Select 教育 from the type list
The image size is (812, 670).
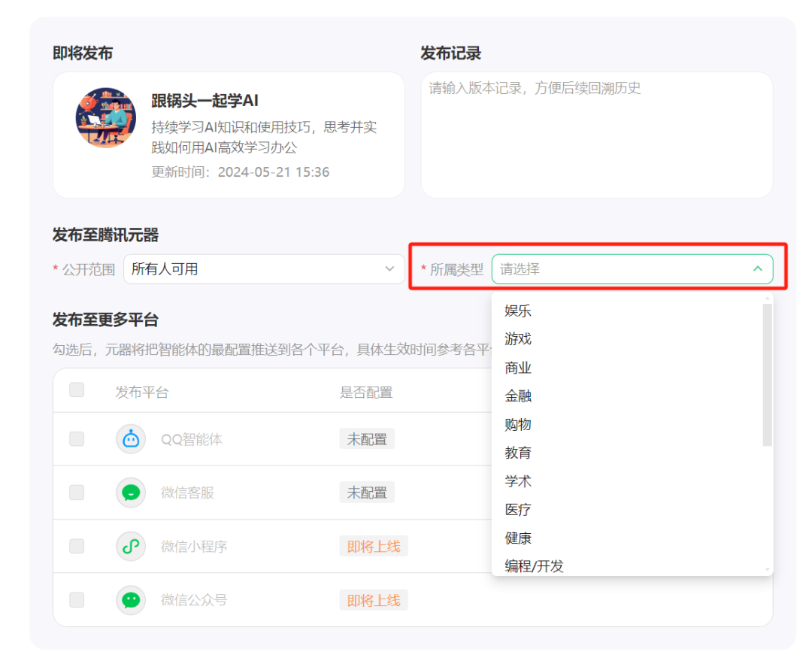pyautogui.click(x=518, y=453)
